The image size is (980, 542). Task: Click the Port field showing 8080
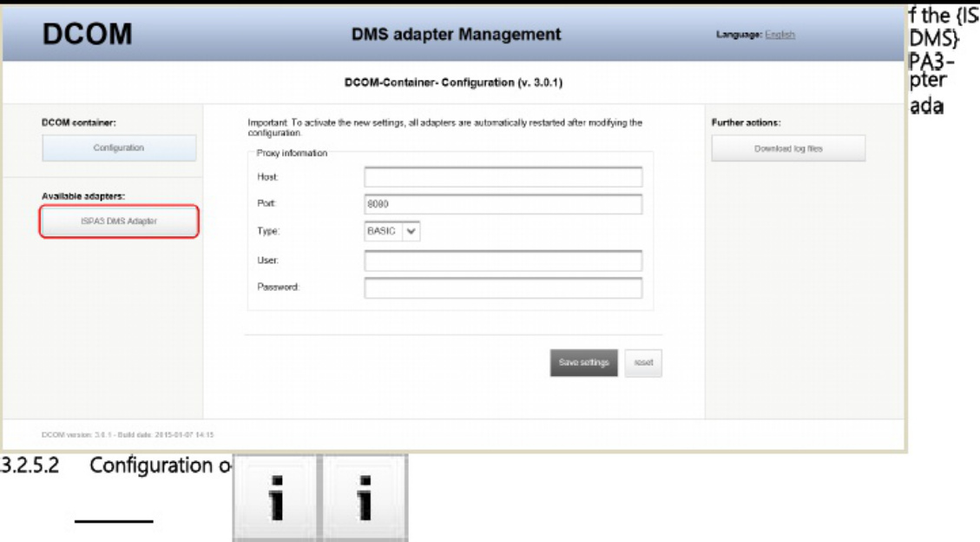pos(503,204)
